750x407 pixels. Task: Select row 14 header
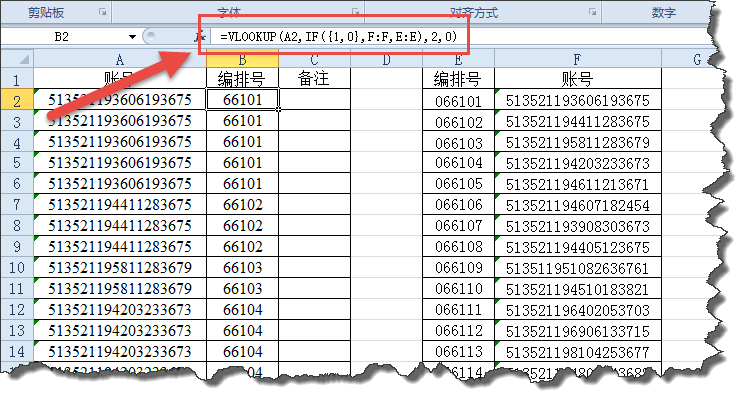[x=17, y=351]
